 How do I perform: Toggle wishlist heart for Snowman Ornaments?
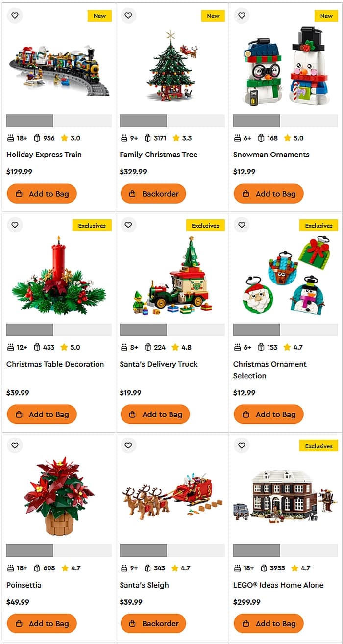[x=242, y=15]
